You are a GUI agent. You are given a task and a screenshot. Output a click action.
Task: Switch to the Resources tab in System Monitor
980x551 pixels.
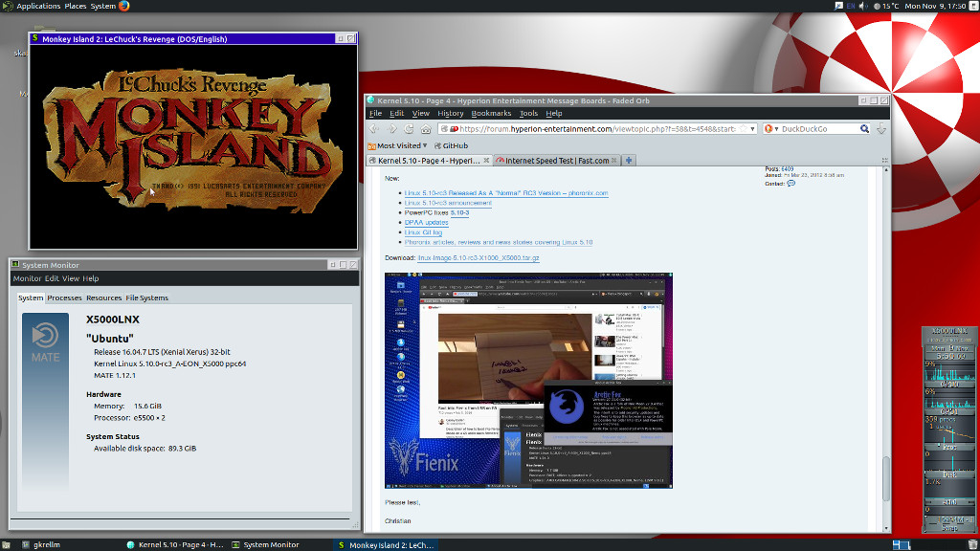pyautogui.click(x=103, y=298)
